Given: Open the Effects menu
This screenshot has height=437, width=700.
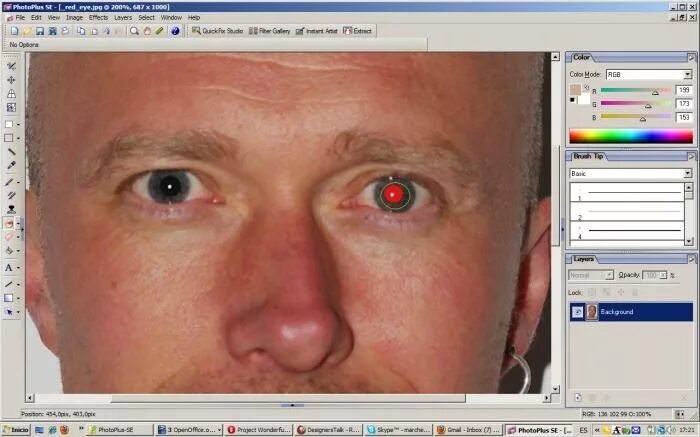Looking at the screenshot, I should [98, 17].
